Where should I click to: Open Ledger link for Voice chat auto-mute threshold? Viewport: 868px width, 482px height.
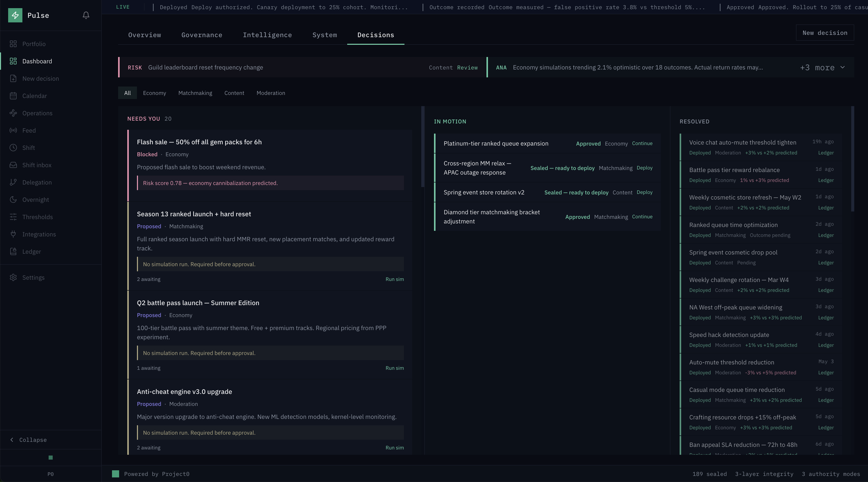826,153
